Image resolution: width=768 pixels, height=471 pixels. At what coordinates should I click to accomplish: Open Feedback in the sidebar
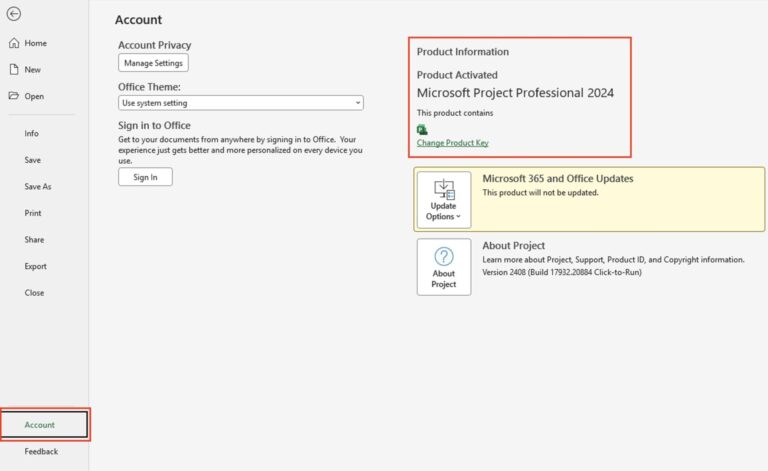41,451
